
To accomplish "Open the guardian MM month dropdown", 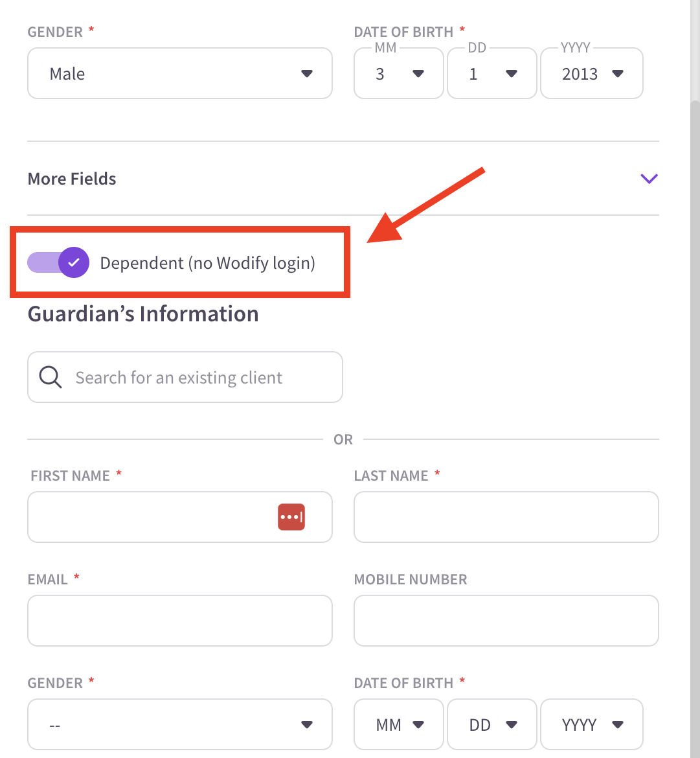I will coord(398,724).
